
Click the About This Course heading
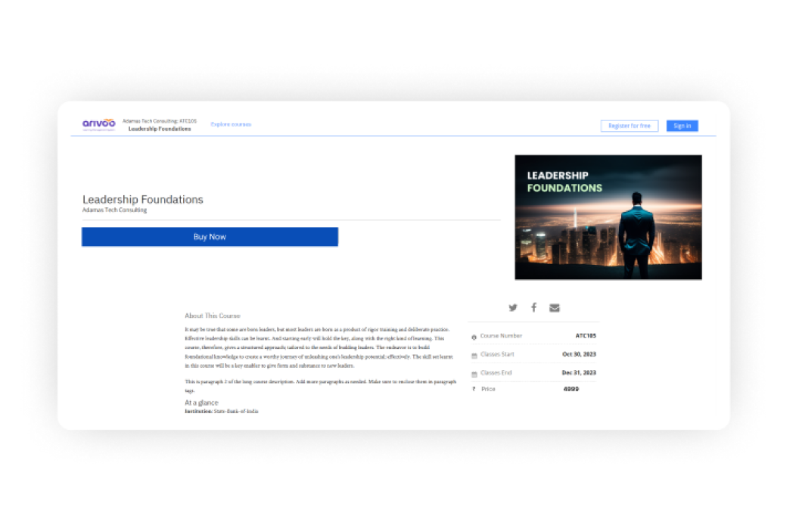click(212, 316)
